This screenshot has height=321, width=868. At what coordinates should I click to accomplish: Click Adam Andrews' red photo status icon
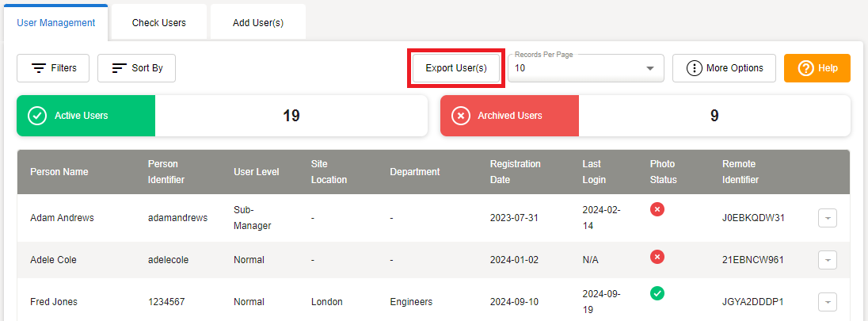(657, 209)
